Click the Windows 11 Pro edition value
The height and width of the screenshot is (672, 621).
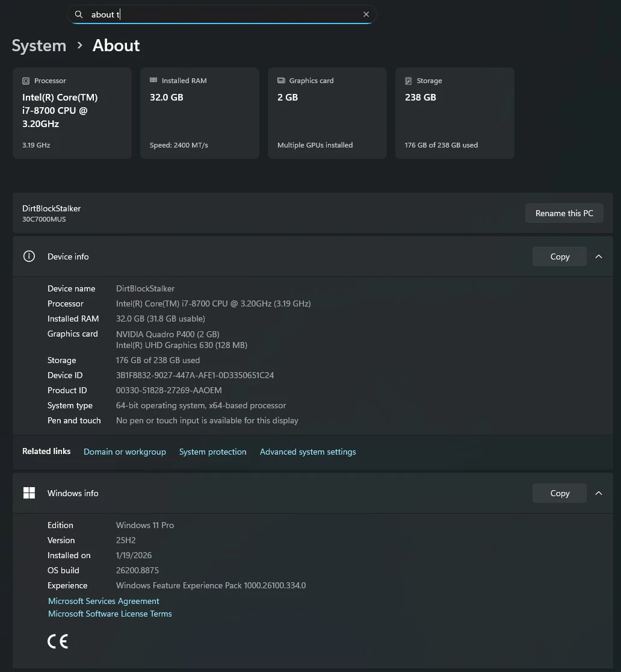pos(145,525)
